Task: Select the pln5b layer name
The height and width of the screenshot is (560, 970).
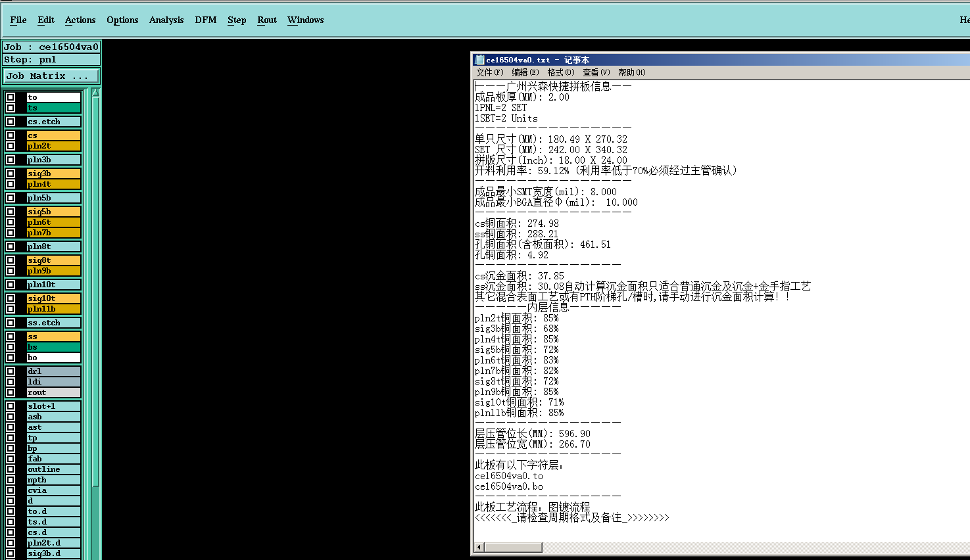Action: click(53, 198)
